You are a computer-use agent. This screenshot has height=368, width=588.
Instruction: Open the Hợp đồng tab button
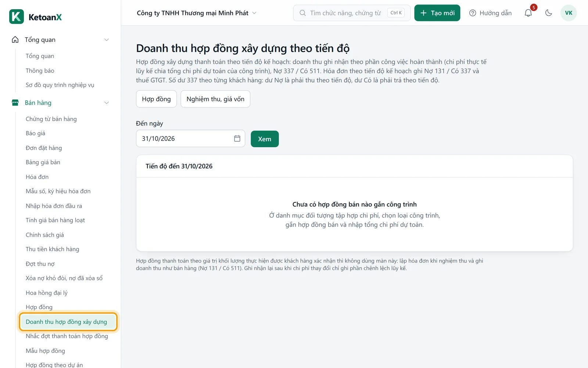[156, 99]
